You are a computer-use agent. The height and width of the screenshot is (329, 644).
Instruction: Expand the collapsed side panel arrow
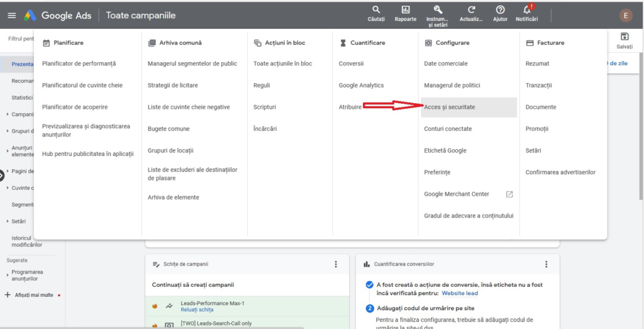tap(1, 176)
